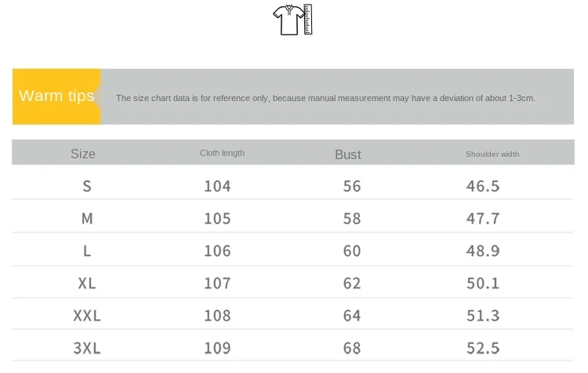Click cloth length value 107
Viewport: 588px width, 373px height.
point(217,283)
